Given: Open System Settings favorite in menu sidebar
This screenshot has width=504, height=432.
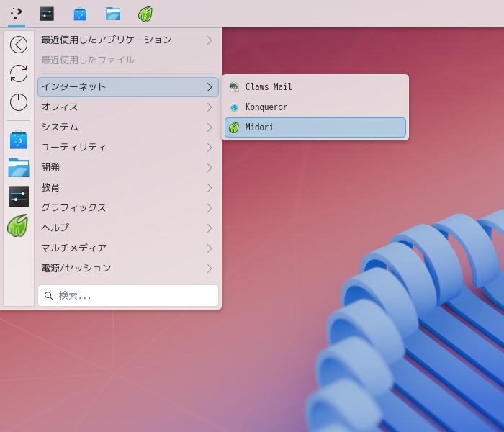Looking at the screenshot, I should click(x=19, y=197).
